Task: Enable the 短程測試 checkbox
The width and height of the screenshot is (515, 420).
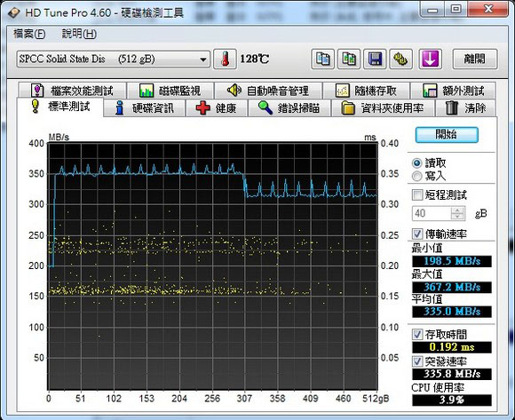Action: 417,194
